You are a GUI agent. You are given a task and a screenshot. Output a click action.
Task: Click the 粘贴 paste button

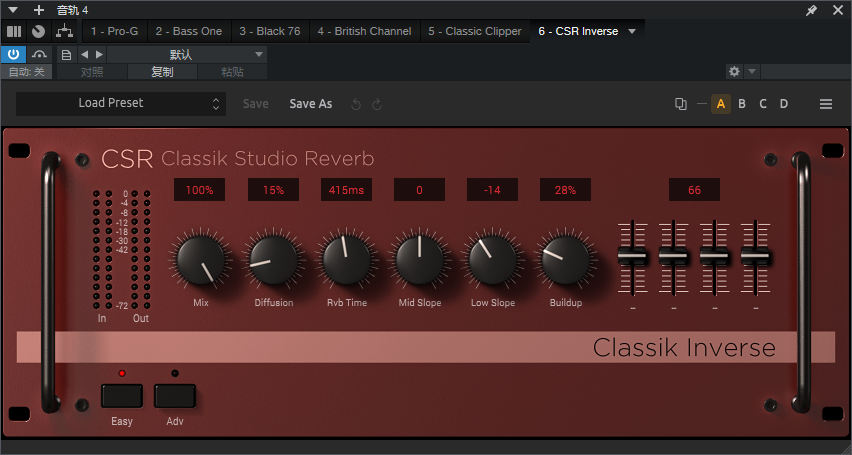tap(232, 72)
